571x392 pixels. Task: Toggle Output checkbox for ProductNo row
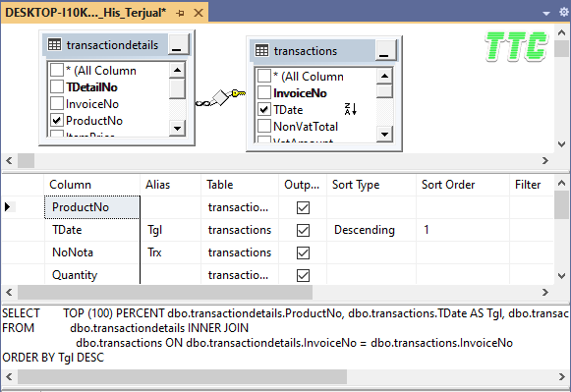(303, 207)
